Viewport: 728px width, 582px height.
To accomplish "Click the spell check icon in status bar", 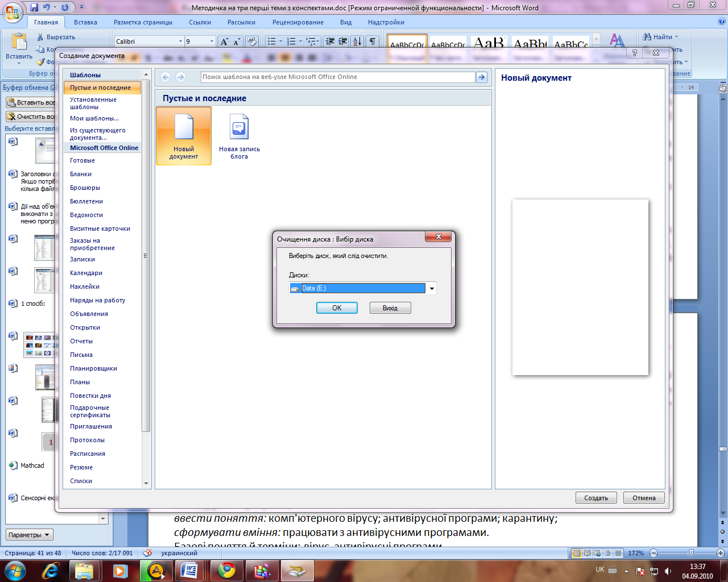I will [147, 553].
